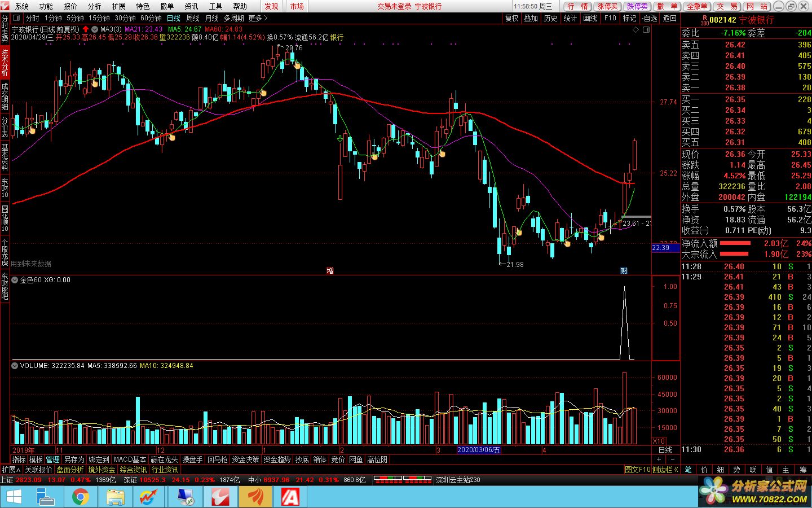Switch chart to 周线 period
This screenshot has width=812, height=508.
[x=193, y=18]
